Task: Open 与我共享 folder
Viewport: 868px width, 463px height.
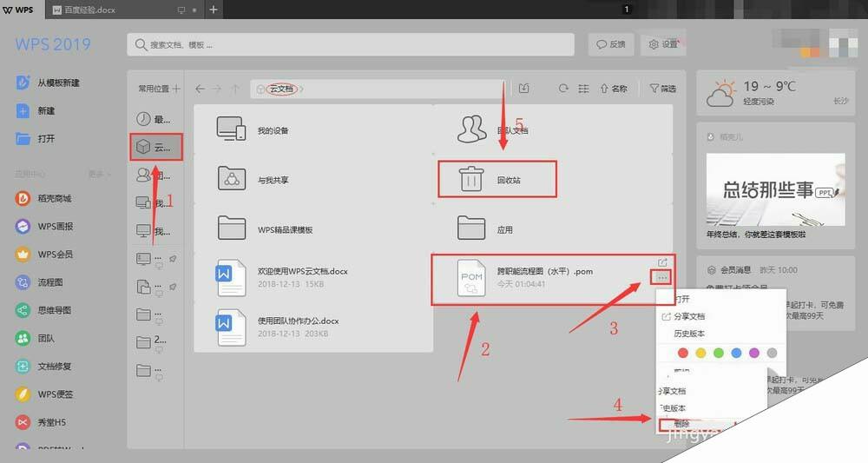Action: point(312,180)
